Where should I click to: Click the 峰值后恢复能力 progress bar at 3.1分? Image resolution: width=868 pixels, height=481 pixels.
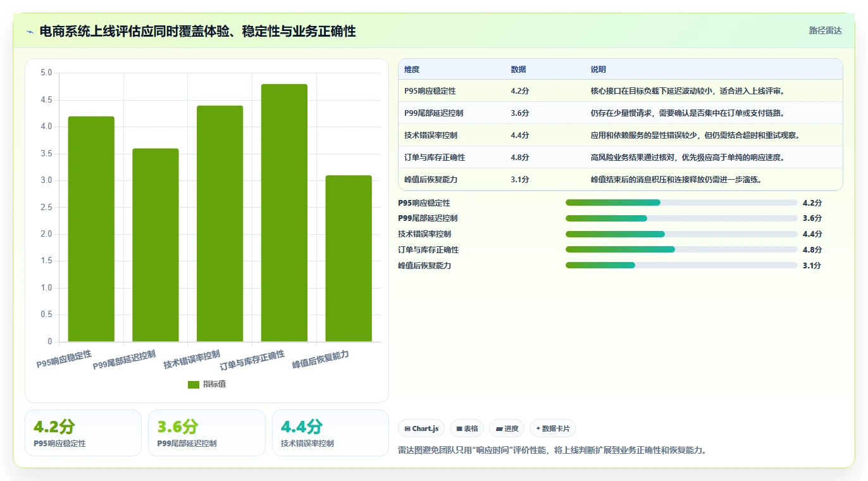coord(681,265)
